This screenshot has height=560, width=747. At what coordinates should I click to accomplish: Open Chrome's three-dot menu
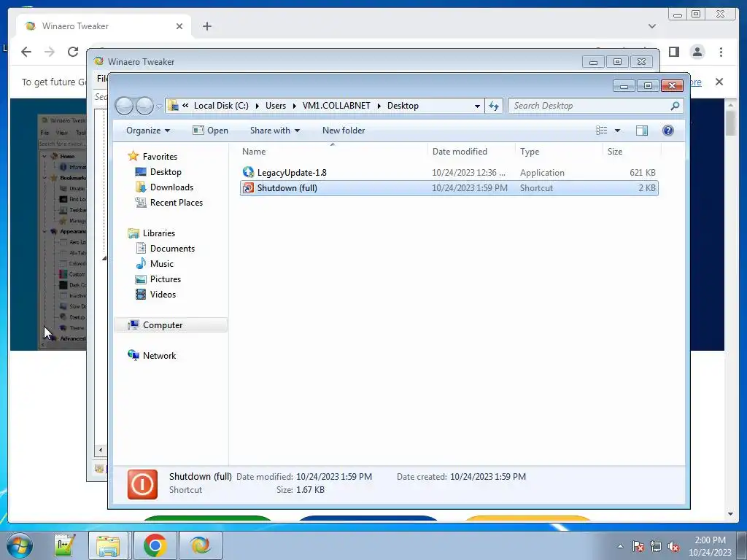click(x=721, y=52)
